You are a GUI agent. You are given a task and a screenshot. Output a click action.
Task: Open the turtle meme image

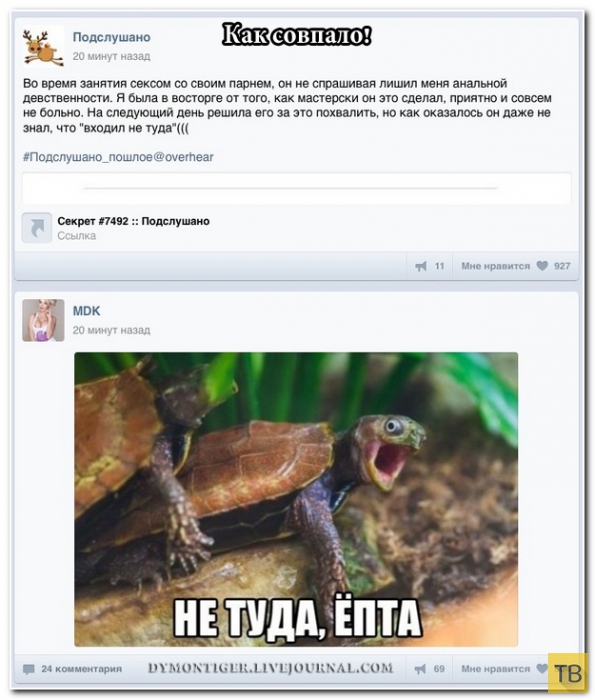pyautogui.click(x=296, y=500)
